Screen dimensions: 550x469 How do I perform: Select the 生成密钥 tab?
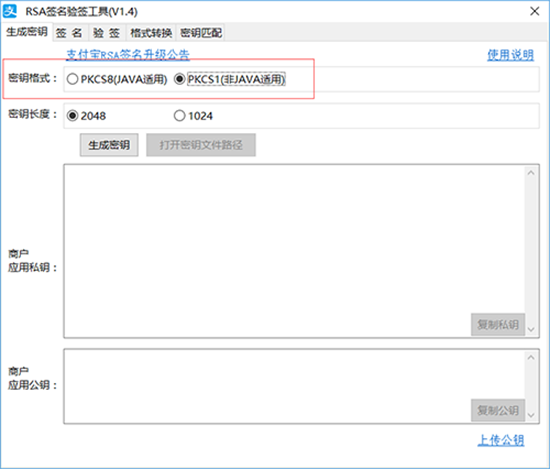point(27,32)
